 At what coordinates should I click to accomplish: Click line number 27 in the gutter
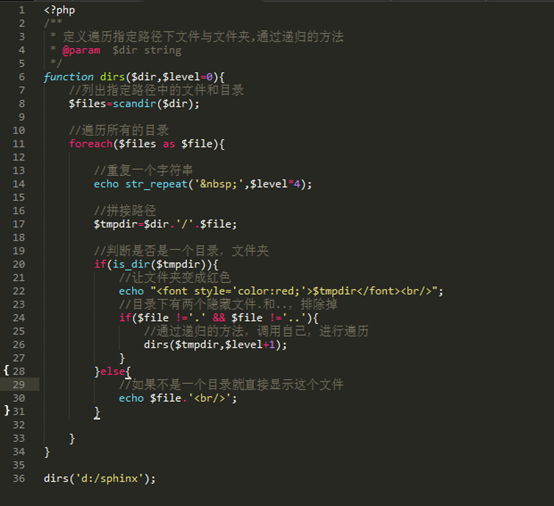19,358
